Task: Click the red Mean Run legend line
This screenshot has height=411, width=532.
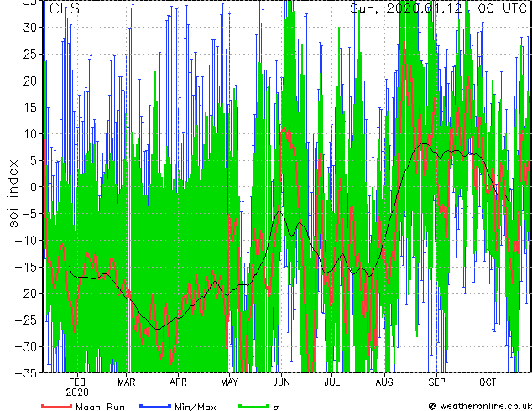Action: point(57,406)
